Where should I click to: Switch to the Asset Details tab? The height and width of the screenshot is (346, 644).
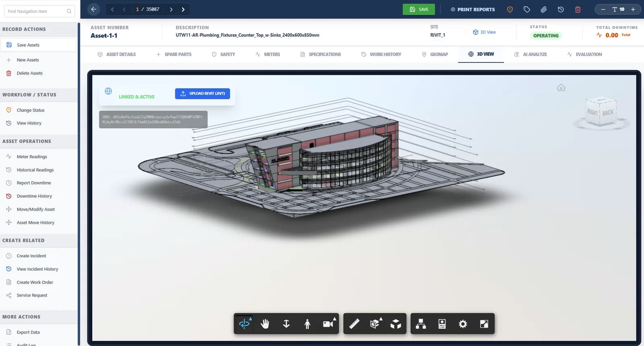pos(117,54)
